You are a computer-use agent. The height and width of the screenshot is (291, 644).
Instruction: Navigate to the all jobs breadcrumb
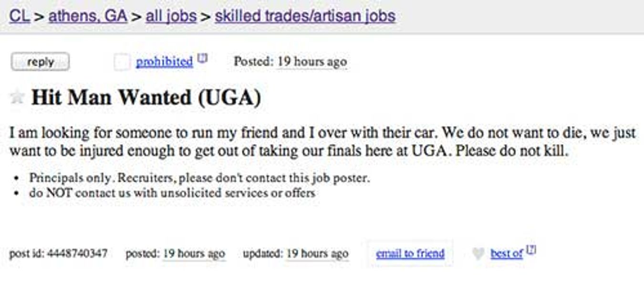(x=171, y=16)
